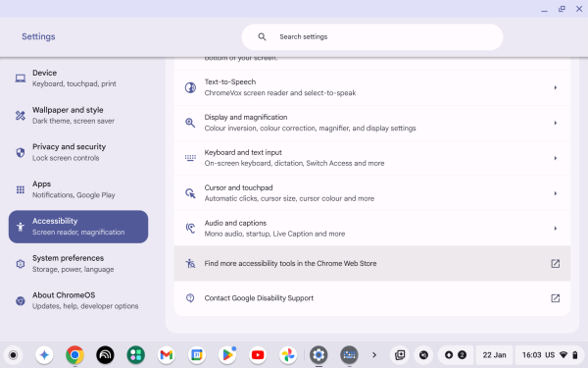Expand Cursor and touchpad arrow

coord(556,193)
